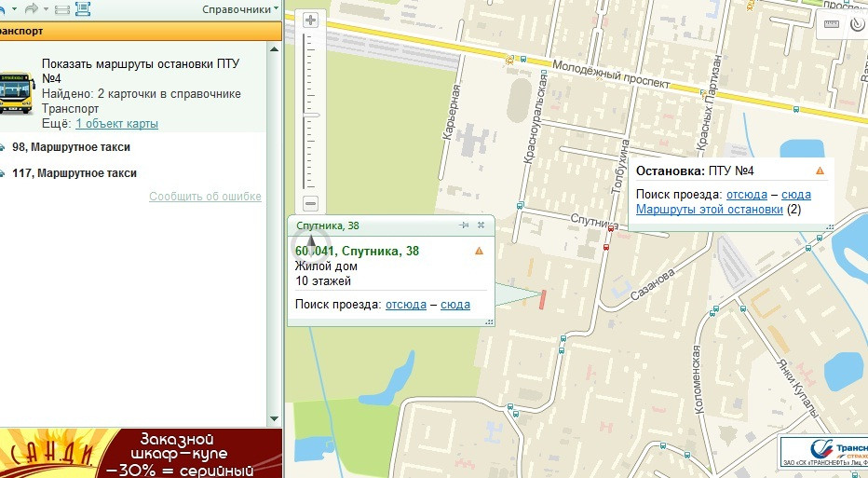Click the map zoom slider handle
868x478 pixels.
311,116
